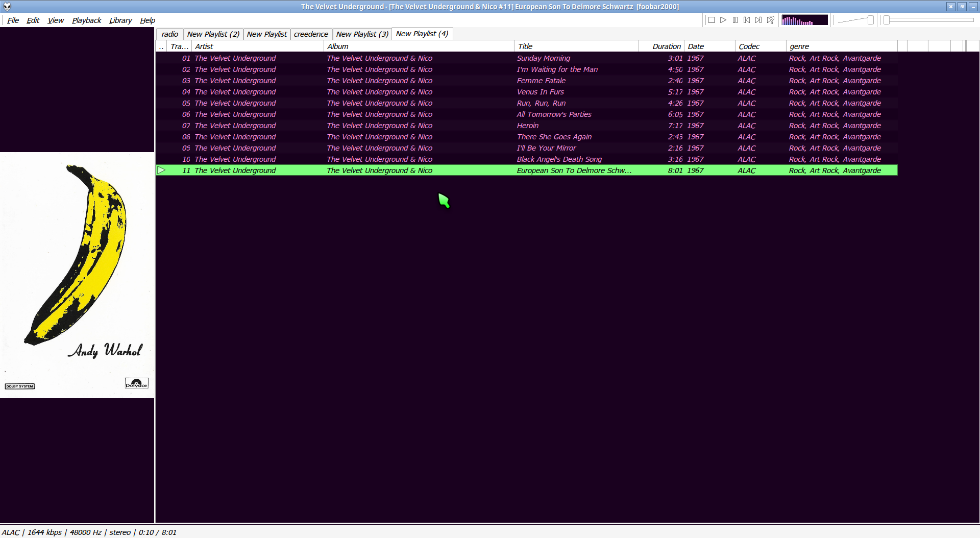The image size is (980, 538).
Task: Open the Help menu
Action: [x=148, y=20]
